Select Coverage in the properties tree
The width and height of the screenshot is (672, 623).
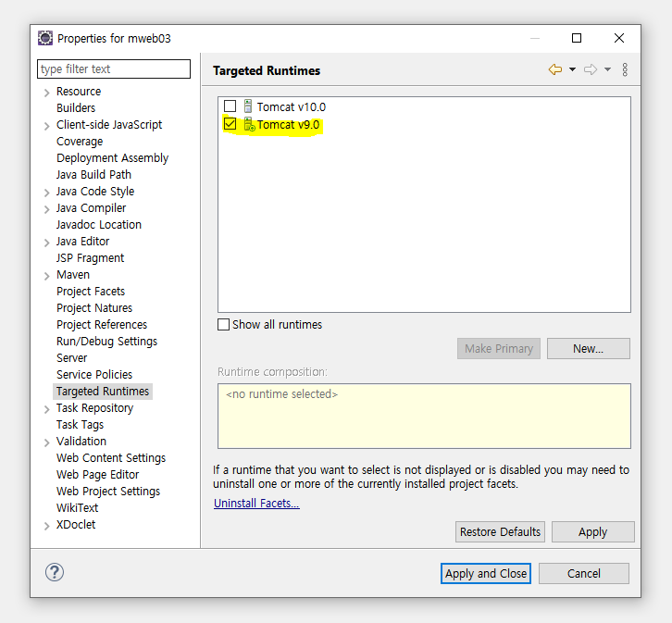pyautogui.click(x=80, y=142)
